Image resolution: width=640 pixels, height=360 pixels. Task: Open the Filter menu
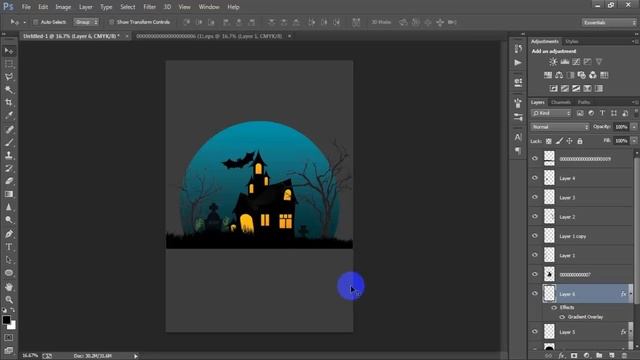coord(149,7)
